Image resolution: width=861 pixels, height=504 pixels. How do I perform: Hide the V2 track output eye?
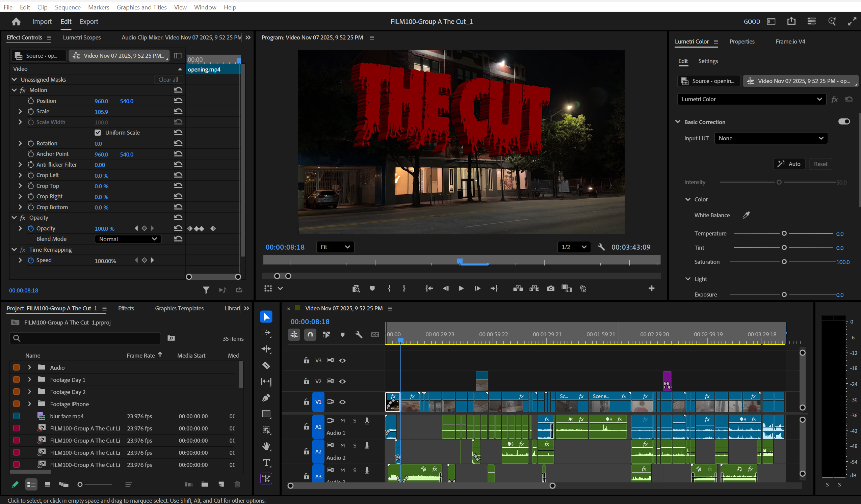(x=342, y=382)
